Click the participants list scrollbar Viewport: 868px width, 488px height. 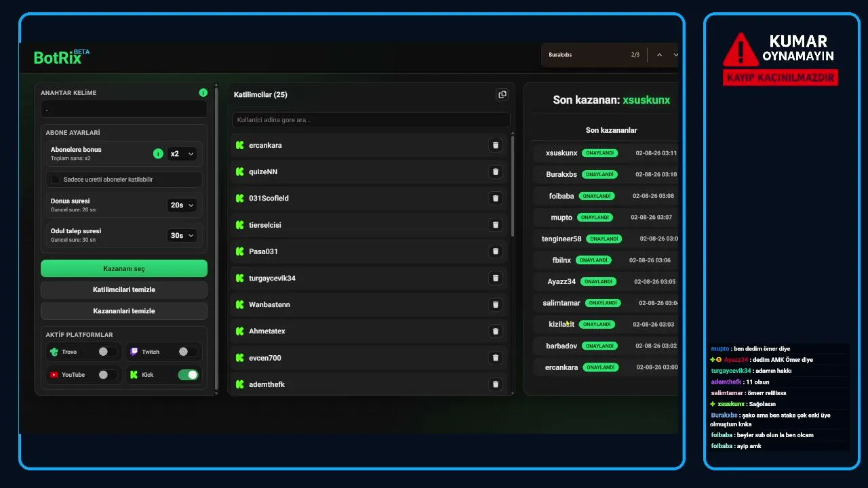513,186
